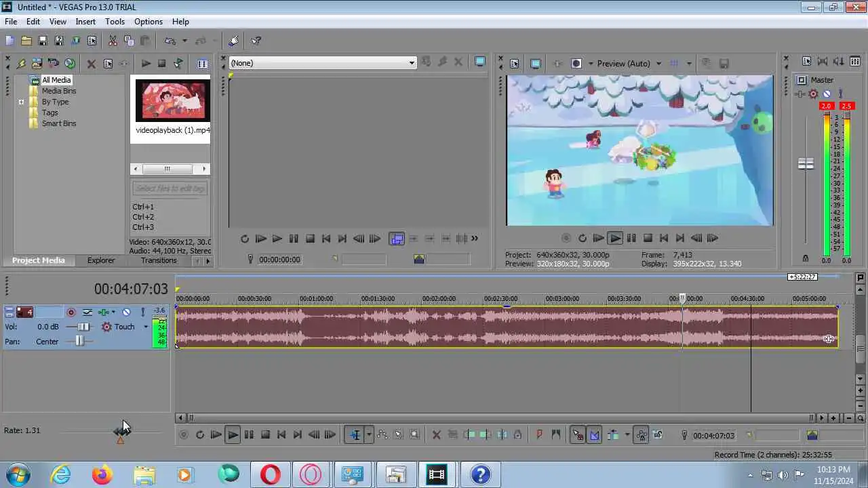Open track automation settings gear icon
Viewport: 868px width, 488px height.
106,327
